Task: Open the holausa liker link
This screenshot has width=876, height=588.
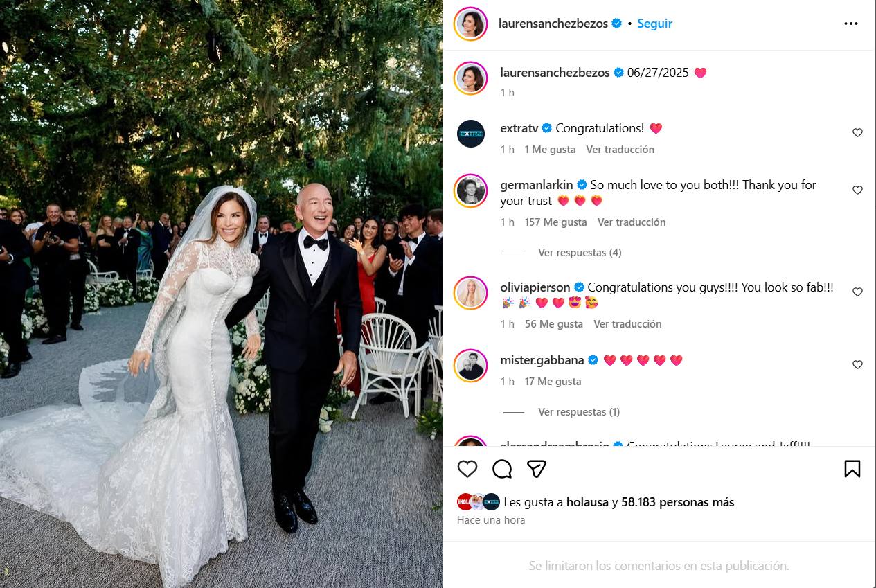Action: (x=587, y=502)
